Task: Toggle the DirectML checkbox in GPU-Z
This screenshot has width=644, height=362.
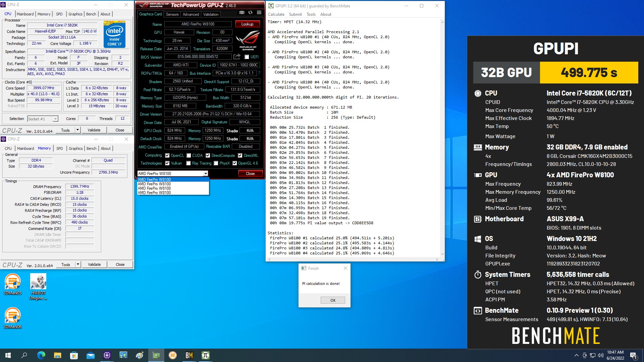Action: [240, 156]
